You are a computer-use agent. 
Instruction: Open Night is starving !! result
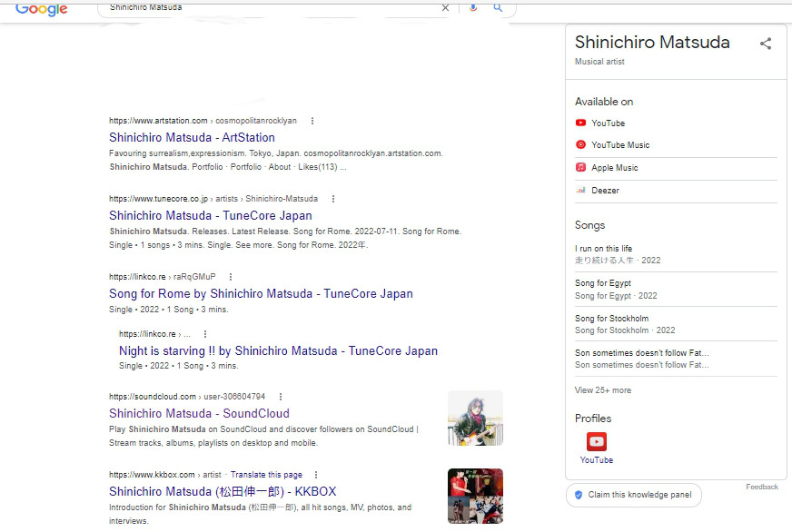coord(278,350)
